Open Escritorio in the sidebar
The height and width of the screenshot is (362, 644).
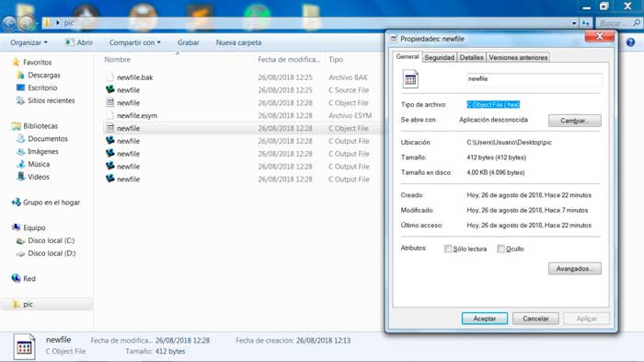coord(42,88)
